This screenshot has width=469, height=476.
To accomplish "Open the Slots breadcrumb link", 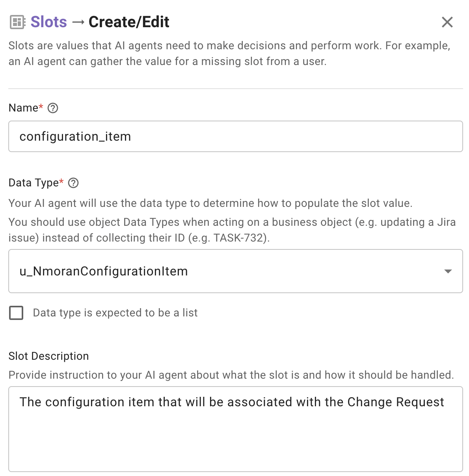I will [49, 22].
